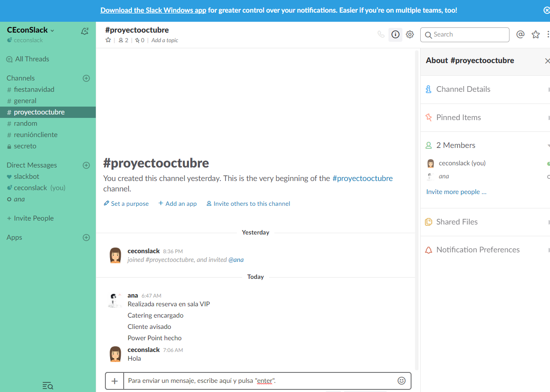Viewport: 550px width, 392px height.
Task: Click ceconslack avatar on Hola message
Action: point(115,354)
